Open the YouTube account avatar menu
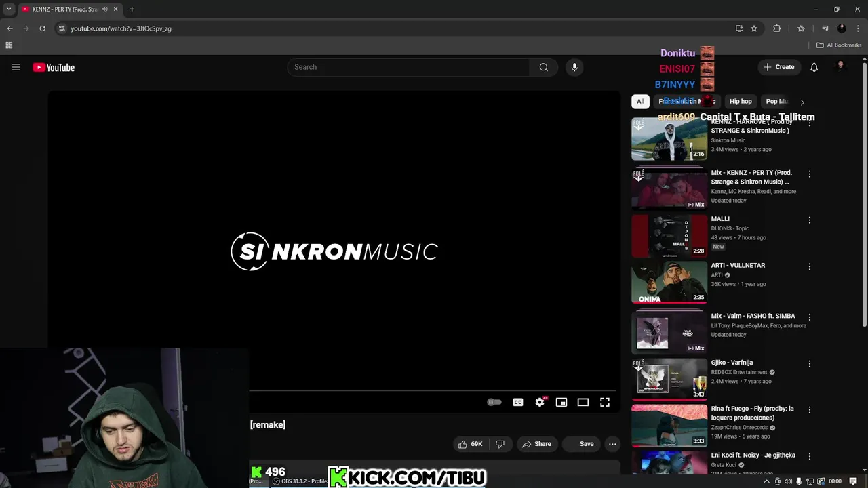Image resolution: width=868 pixels, height=488 pixels. [841, 67]
